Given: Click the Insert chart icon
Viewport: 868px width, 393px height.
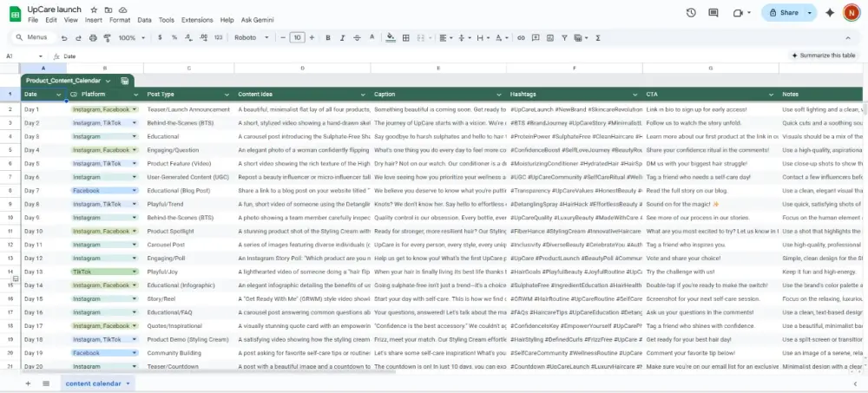Looking at the screenshot, I should [549, 37].
